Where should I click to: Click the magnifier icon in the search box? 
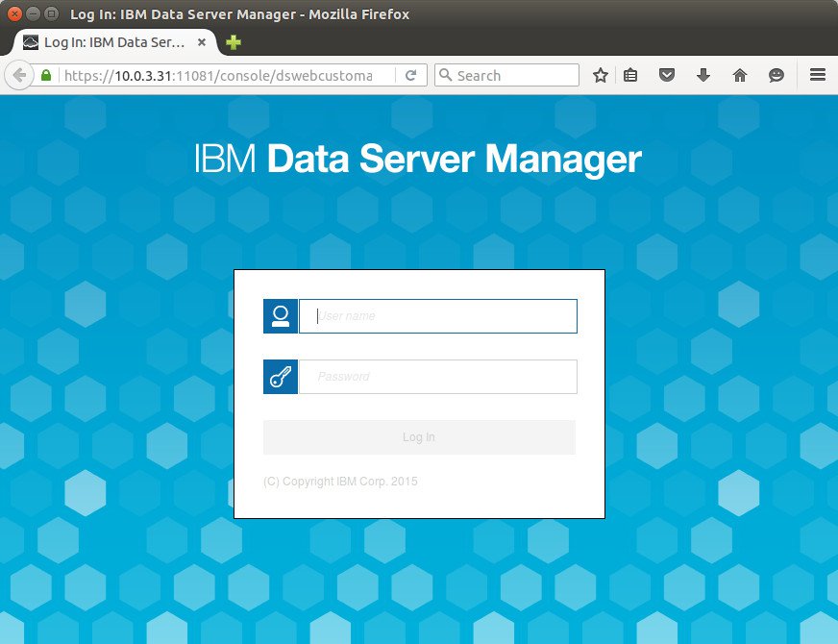tap(445, 75)
